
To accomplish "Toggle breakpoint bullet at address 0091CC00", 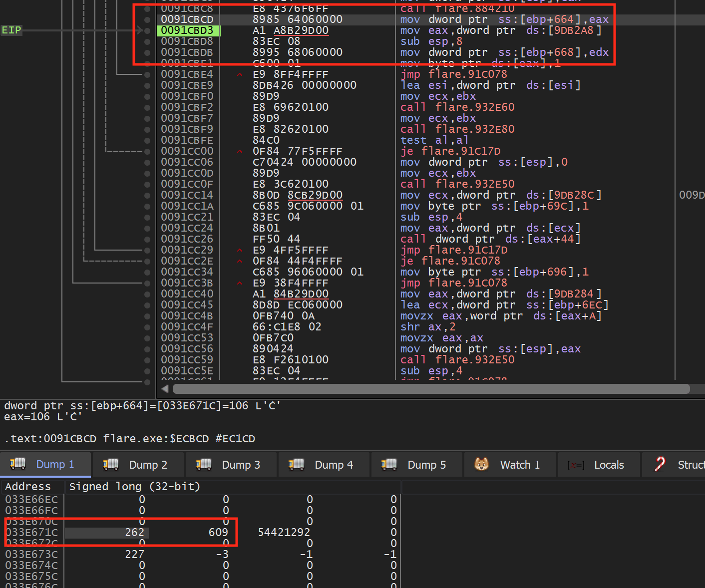I will [147, 151].
